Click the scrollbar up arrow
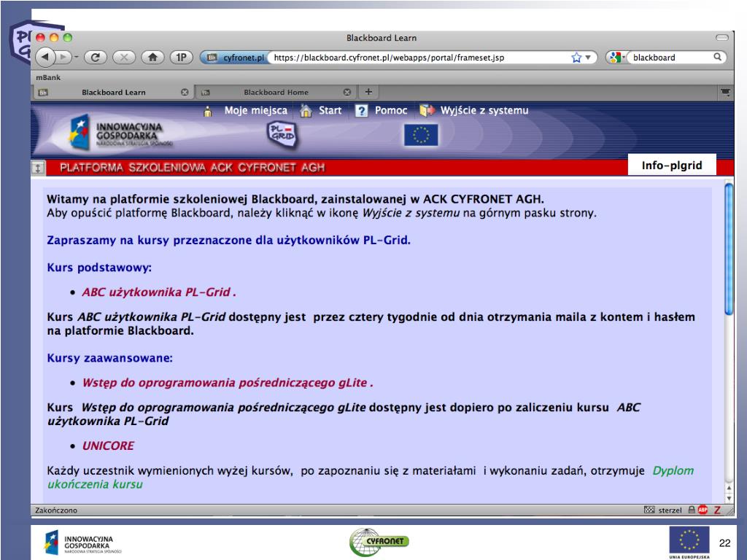747x560 pixels. point(729,488)
